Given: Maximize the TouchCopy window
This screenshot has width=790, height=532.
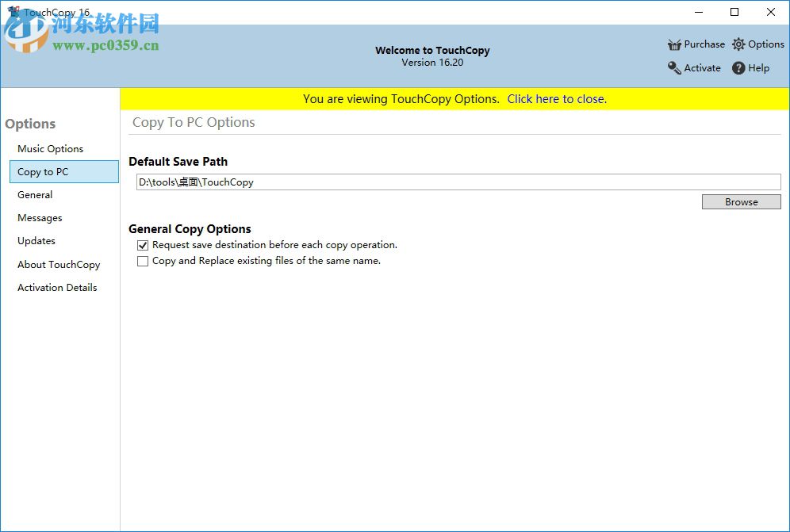Looking at the screenshot, I should [x=734, y=12].
